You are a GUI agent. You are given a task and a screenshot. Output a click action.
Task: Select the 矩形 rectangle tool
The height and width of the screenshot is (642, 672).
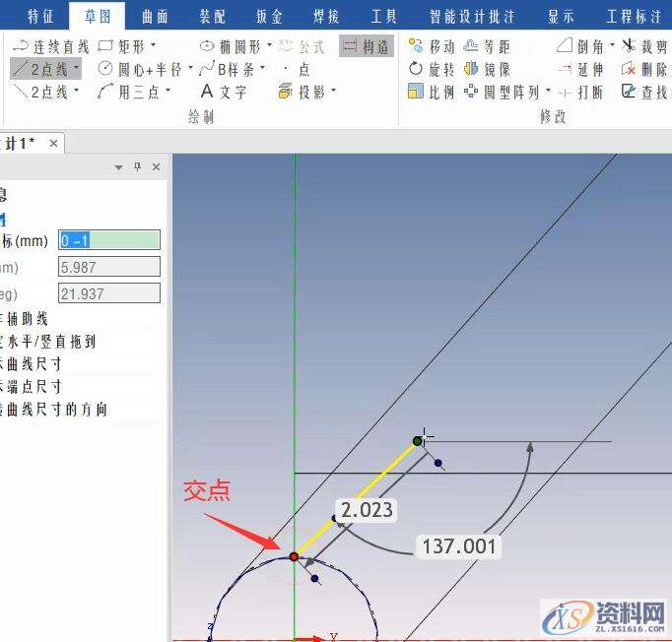[x=122, y=46]
